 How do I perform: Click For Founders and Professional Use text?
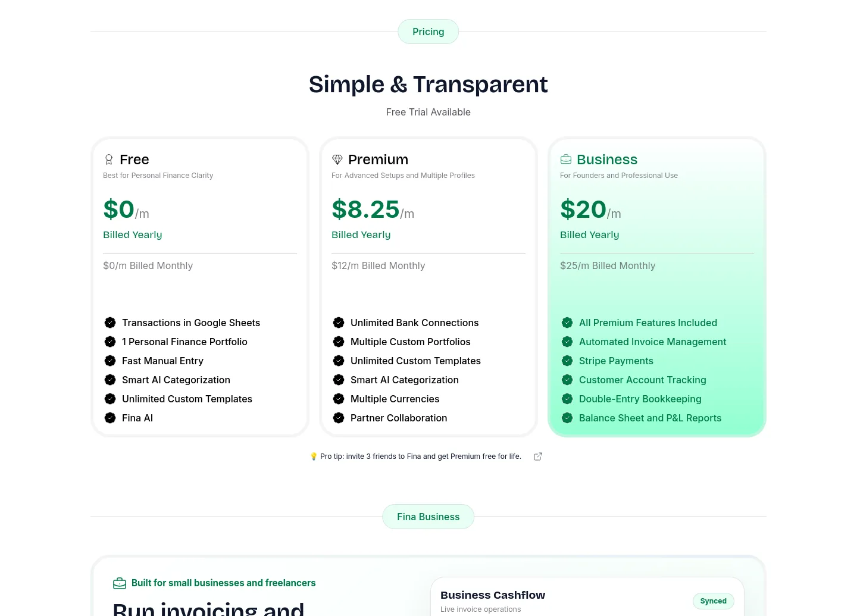point(619,176)
